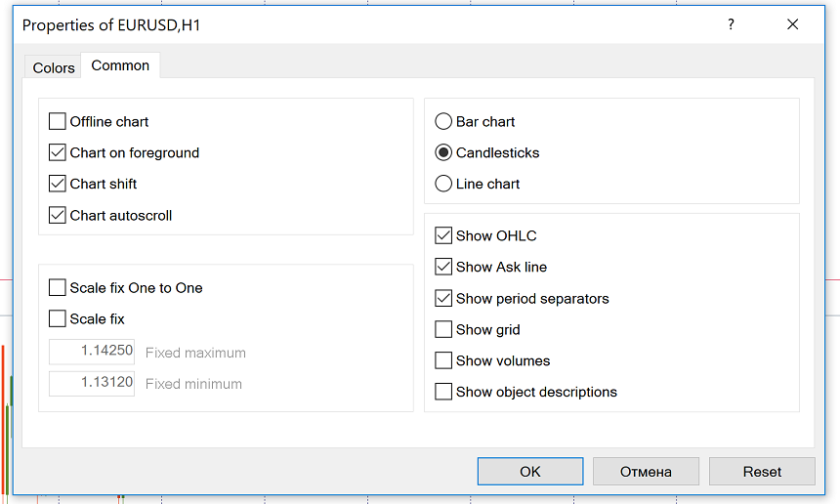Turn off Chart autoscroll
Image resolution: width=840 pixels, height=504 pixels.
[x=58, y=216]
